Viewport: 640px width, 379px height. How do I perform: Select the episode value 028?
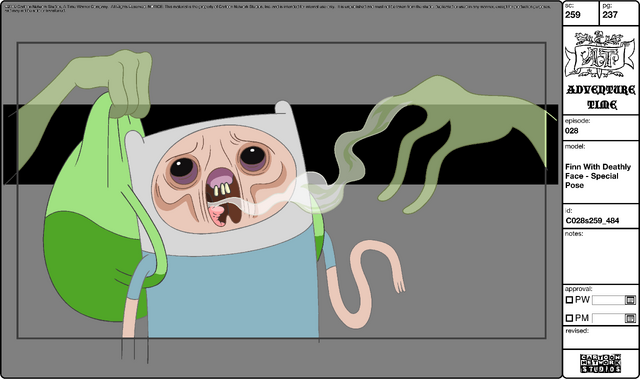point(571,131)
